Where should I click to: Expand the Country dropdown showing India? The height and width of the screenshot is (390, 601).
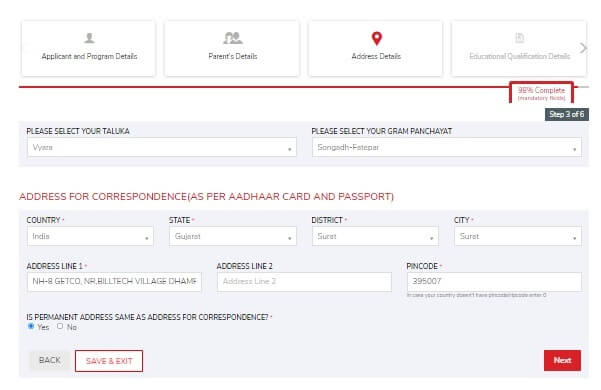90,236
